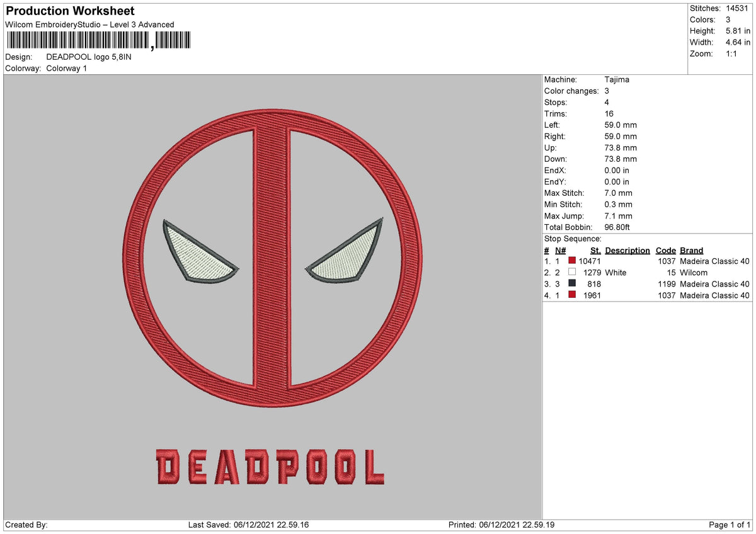This screenshot has height=534, width=756.
Task: Click the St. column header
Action: tap(595, 250)
